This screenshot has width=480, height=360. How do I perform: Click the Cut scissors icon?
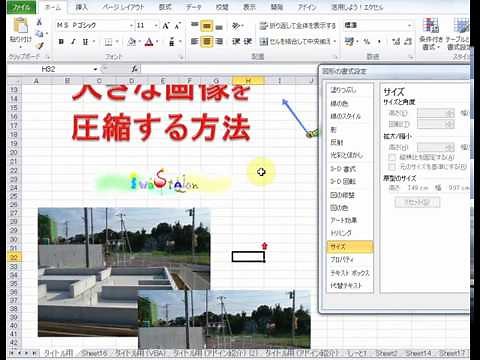pos(39,22)
